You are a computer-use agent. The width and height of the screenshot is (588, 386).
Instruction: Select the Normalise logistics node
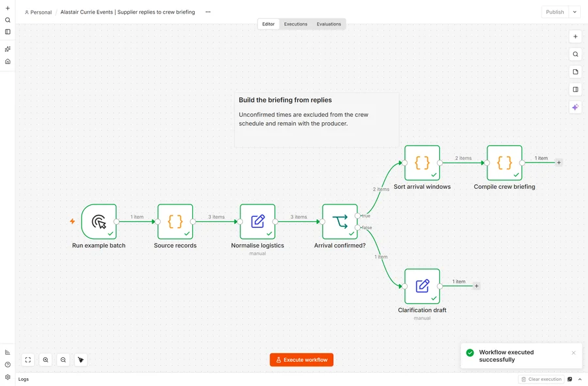pyautogui.click(x=257, y=221)
